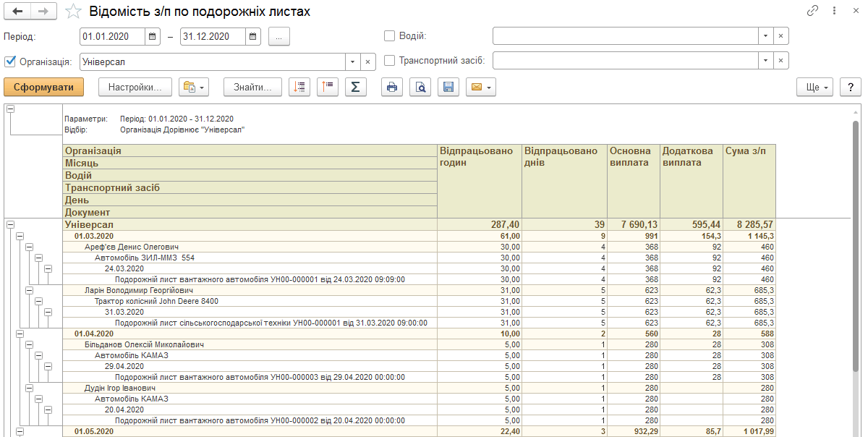Collapse the 01.03.2020 month group
868x437 pixels.
click(x=20, y=236)
